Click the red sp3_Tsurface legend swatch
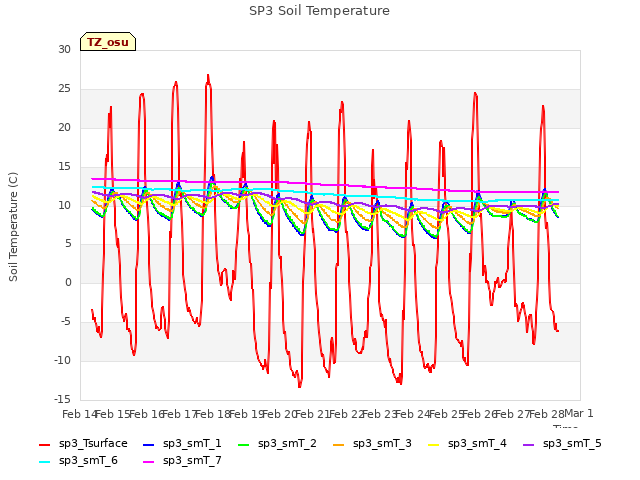This screenshot has width=640, height=480. click(x=44, y=444)
